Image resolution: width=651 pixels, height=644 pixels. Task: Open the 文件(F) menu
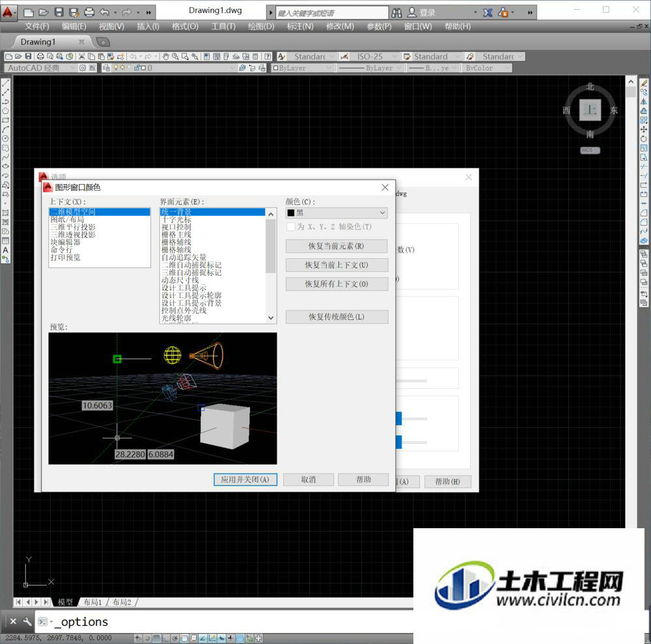tap(36, 27)
